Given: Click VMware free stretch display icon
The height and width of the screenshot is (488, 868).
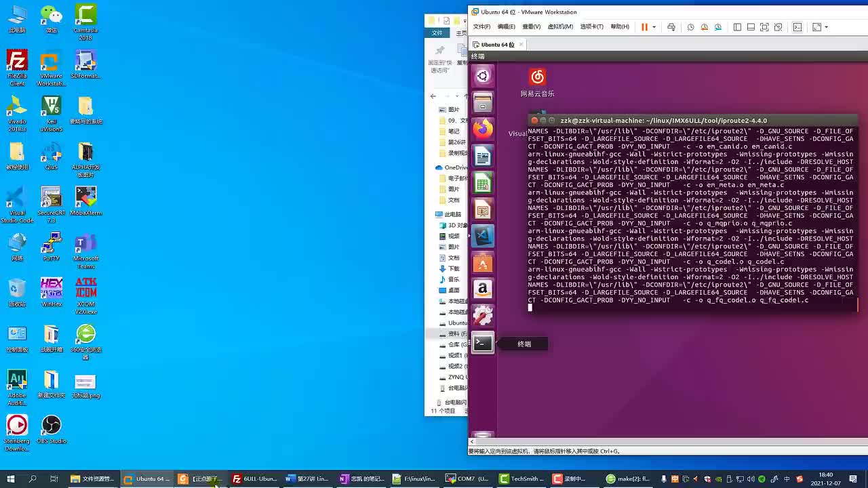Looking at the screenshot, I should pyautogui.click(x=817, y=27).
